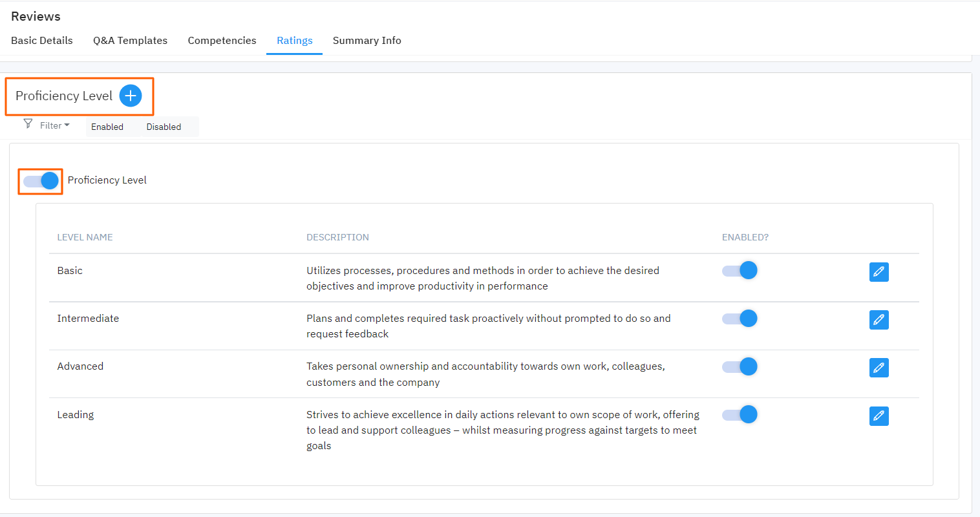Show only Disabled levels
This screenshot has width=980, height=517.
164,127
